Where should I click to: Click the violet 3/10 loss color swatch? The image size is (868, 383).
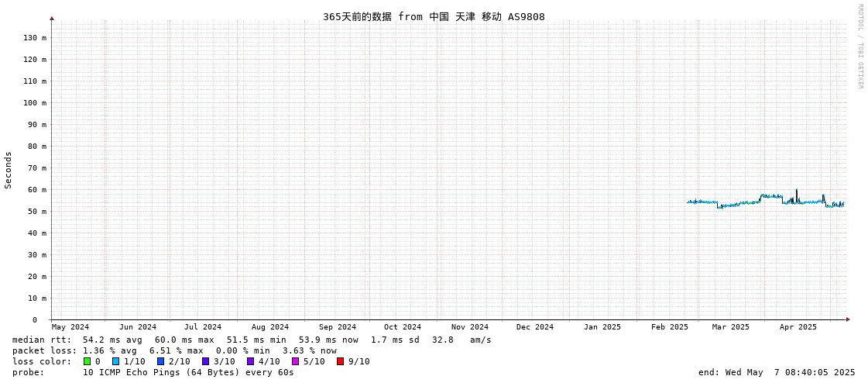pos(205,361)
